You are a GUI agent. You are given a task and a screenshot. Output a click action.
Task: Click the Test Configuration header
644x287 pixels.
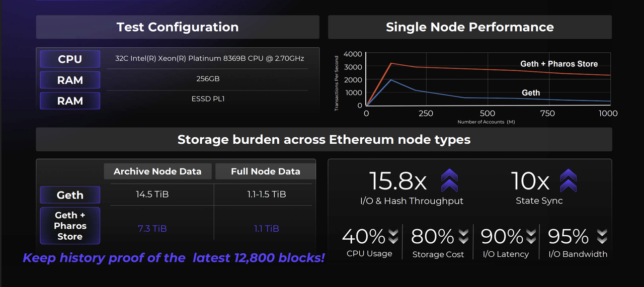178,27
